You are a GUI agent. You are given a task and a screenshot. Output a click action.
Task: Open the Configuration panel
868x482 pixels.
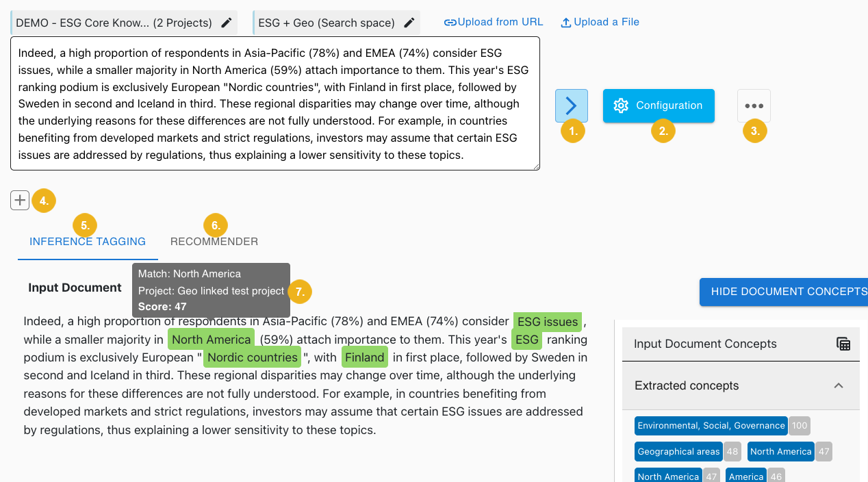click(658, 105)
